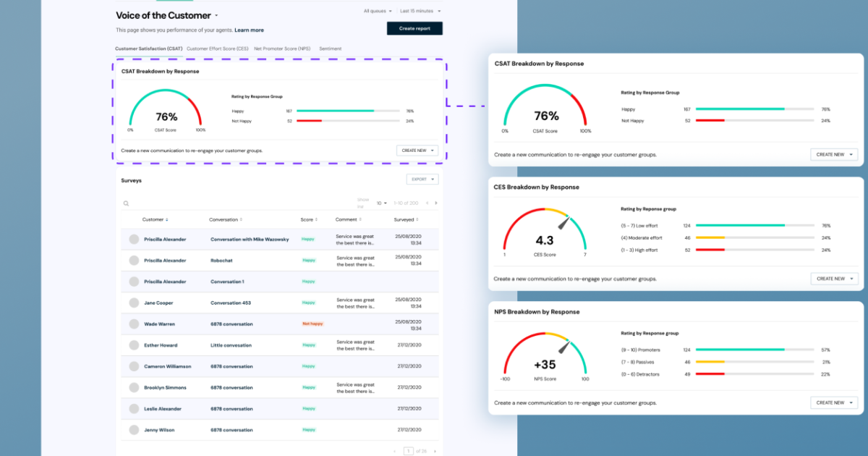The width and height of the screenshot is (868, 456).
Task: Open CREATE NEW dropdown in dashboard CSAT panel
Action: click(417, 151)
